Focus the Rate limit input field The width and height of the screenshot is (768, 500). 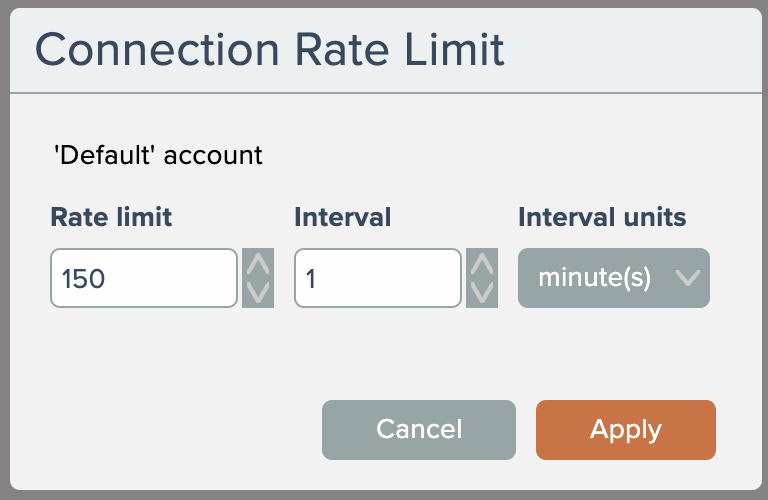point(144,278)
